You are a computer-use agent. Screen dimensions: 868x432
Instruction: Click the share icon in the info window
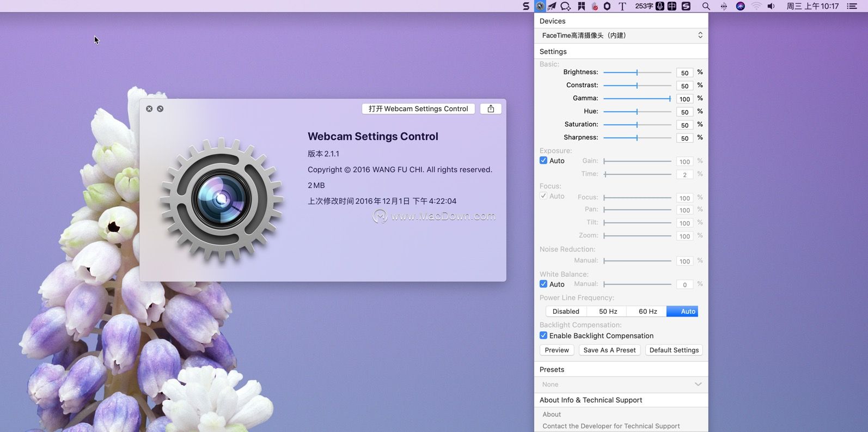pyautogui.click(x=491, y=109)
